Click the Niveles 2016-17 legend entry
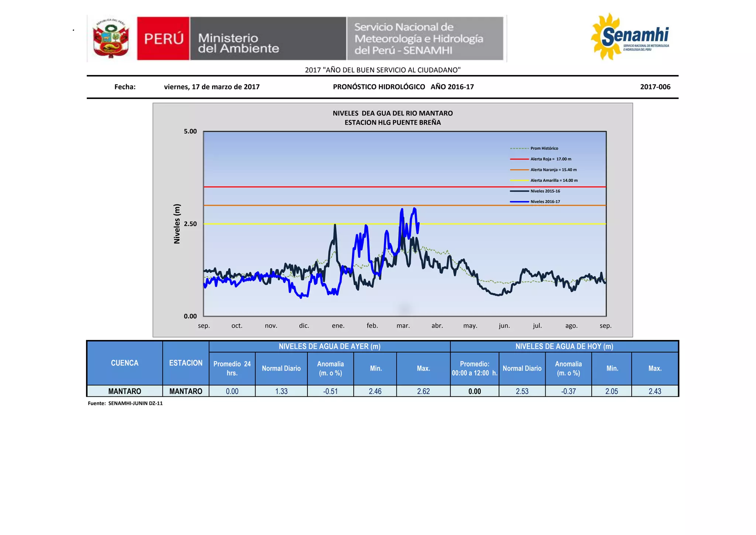756x535 pixels. pos(545,202)
